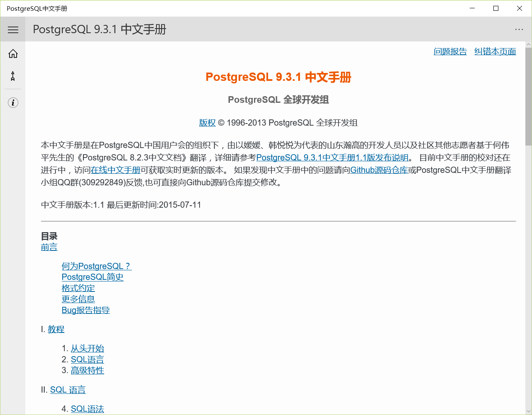Open the Github源码仓库 link
Screen dimensions: 532x415
pos(379,170)
